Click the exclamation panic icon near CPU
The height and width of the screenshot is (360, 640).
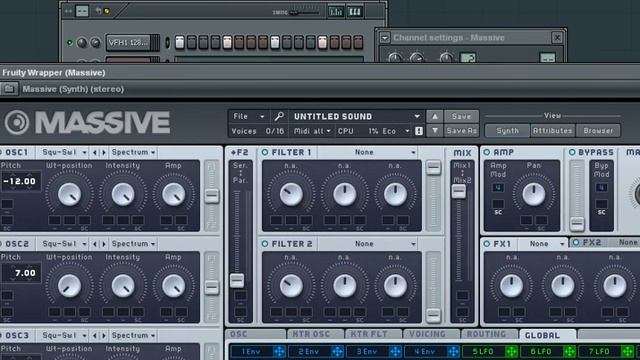(419, 131)
